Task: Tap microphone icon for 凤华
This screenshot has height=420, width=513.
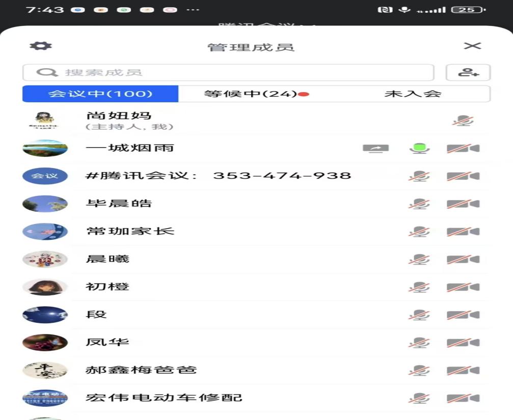Action: (419, 343)
